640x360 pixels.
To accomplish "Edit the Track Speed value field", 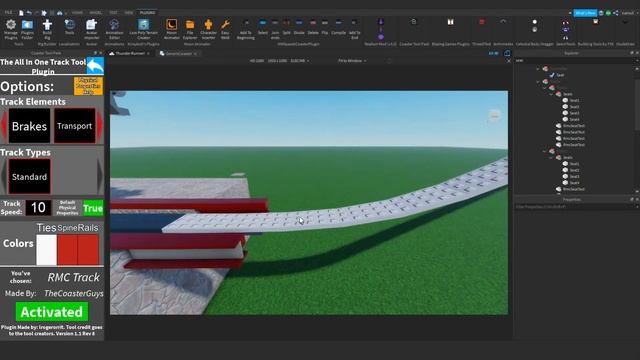I will [x=38, y=208].
